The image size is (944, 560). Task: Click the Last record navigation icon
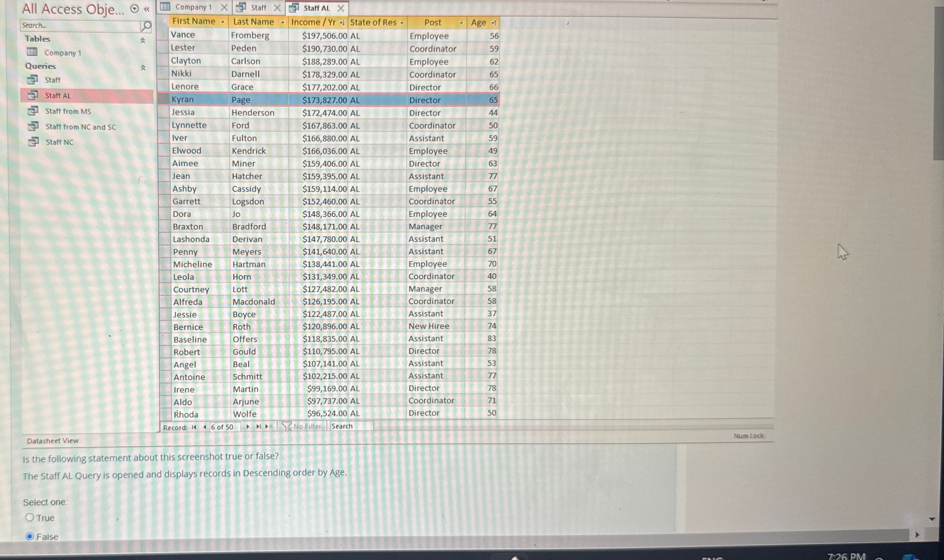tap(258, 427)
